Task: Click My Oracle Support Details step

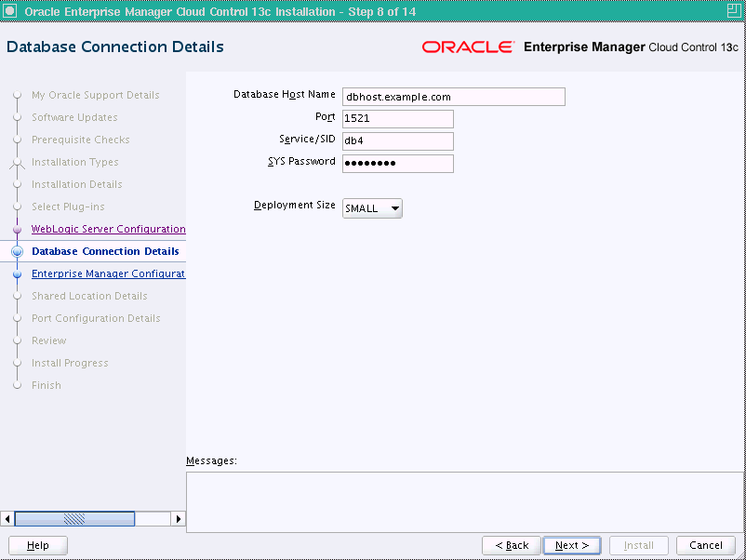Action: (x=96, y=95)
